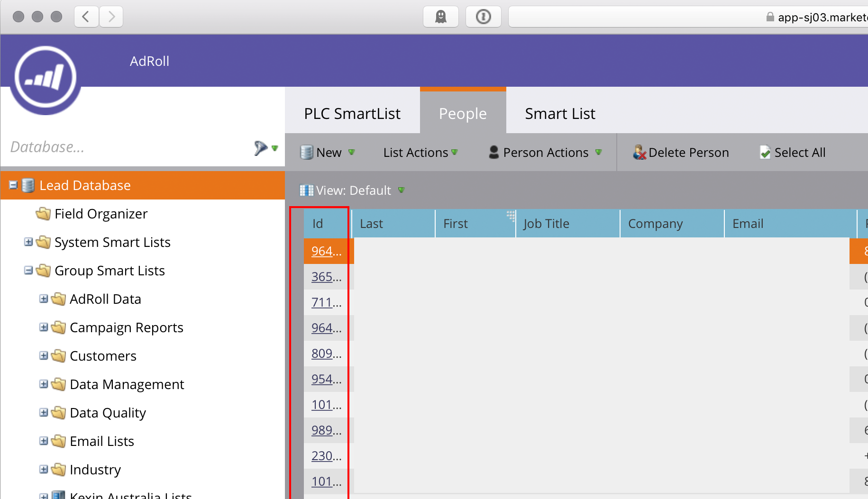Click the browser URL address bar

688,17
